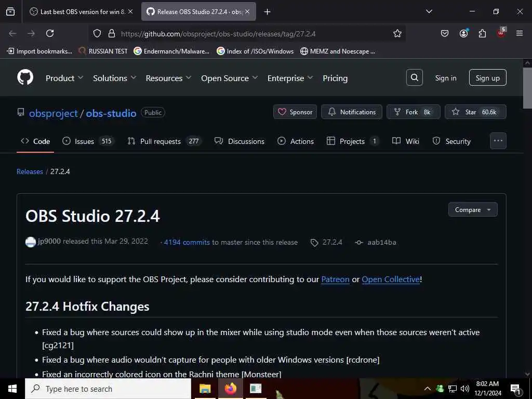Close the 'Release OBS Studio 27.2.4' tab
The image size is (532, 399).
(x=247, y=11)
